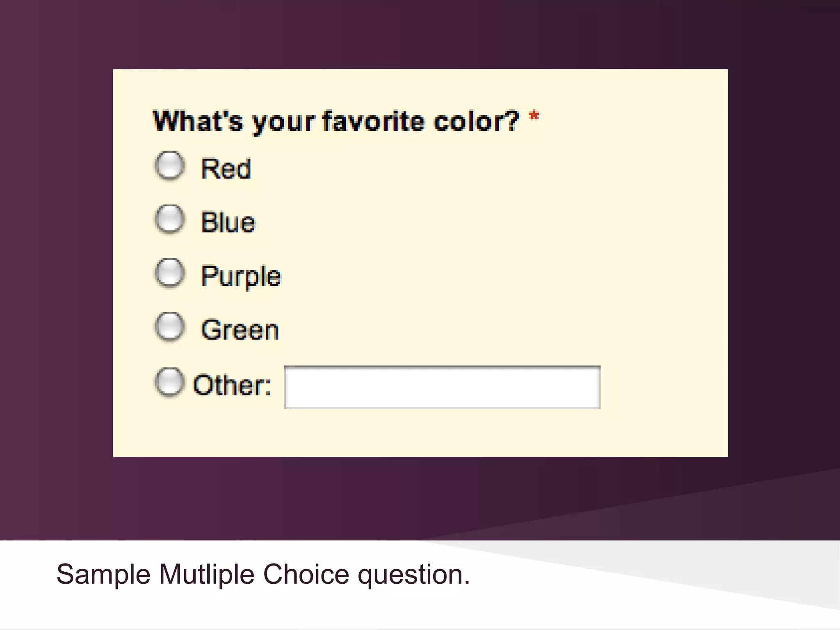This screenshot has width=840, height=630.
Task: Select the Red radio button
Action: click(169, 166)
